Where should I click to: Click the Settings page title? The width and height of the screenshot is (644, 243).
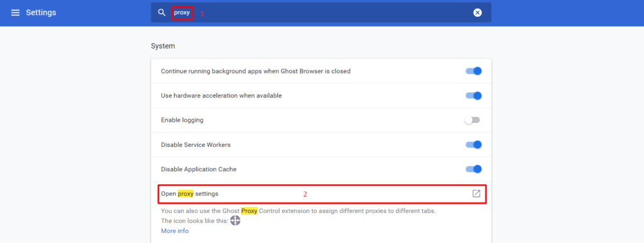pos(41,13)
